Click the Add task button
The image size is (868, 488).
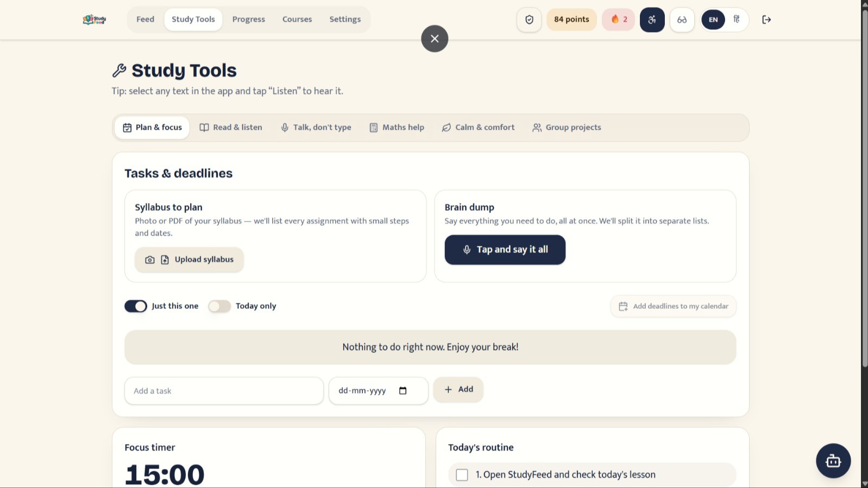[458, 390]
